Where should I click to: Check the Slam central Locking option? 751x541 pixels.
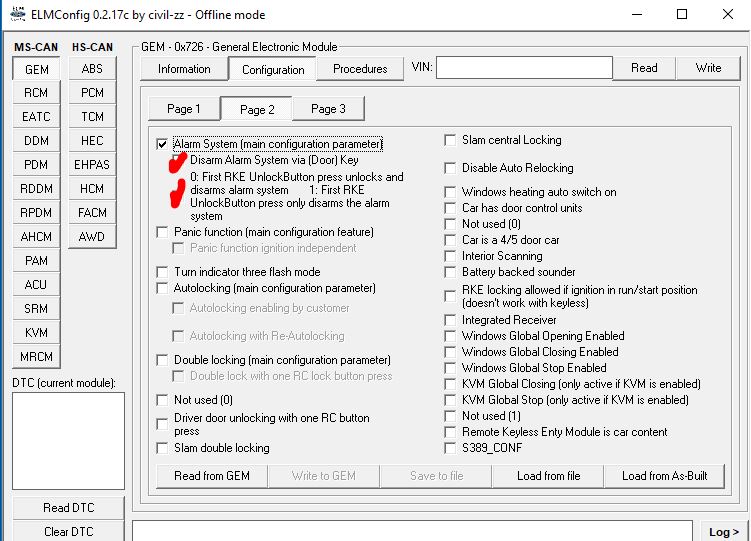pyautogui.click(x=451, y=140)
